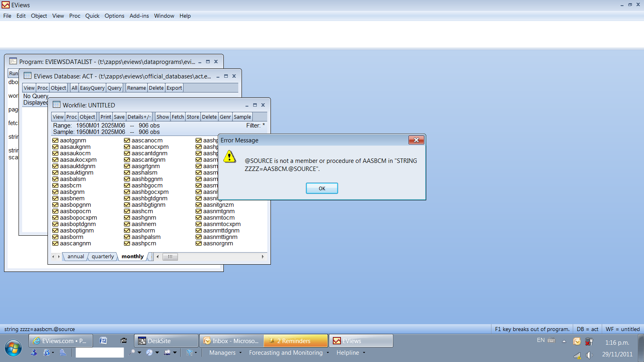Select the aasbopocxpm series name
This screenshot has height=362, width=644.
click(x=78, y=218)
